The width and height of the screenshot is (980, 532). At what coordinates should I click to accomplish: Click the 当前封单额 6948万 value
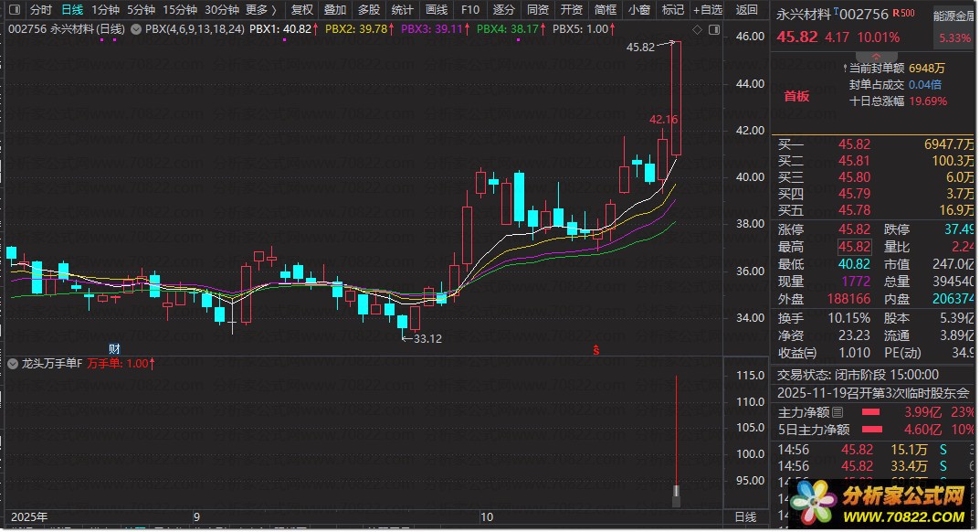point(927,68)
